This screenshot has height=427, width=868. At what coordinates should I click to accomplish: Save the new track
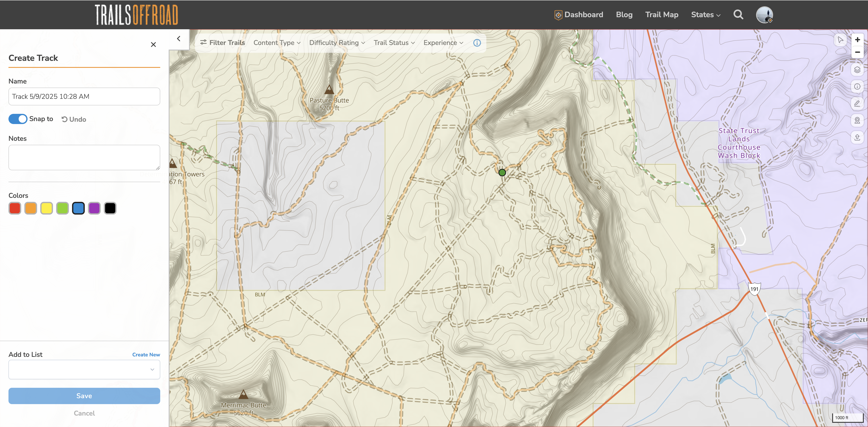[84, 396]
